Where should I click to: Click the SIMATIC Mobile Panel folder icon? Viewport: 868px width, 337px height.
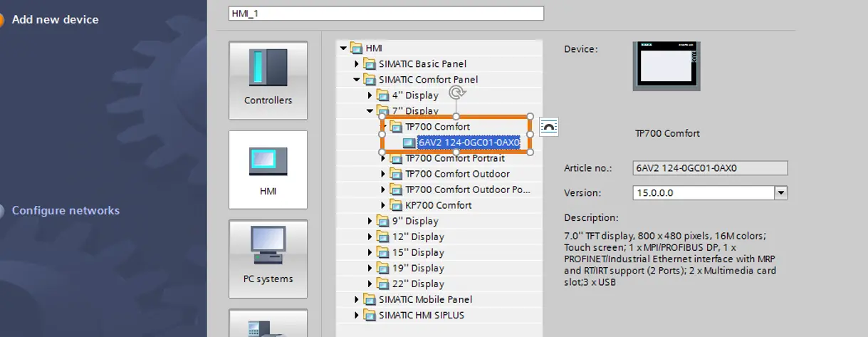pos(370,299)
